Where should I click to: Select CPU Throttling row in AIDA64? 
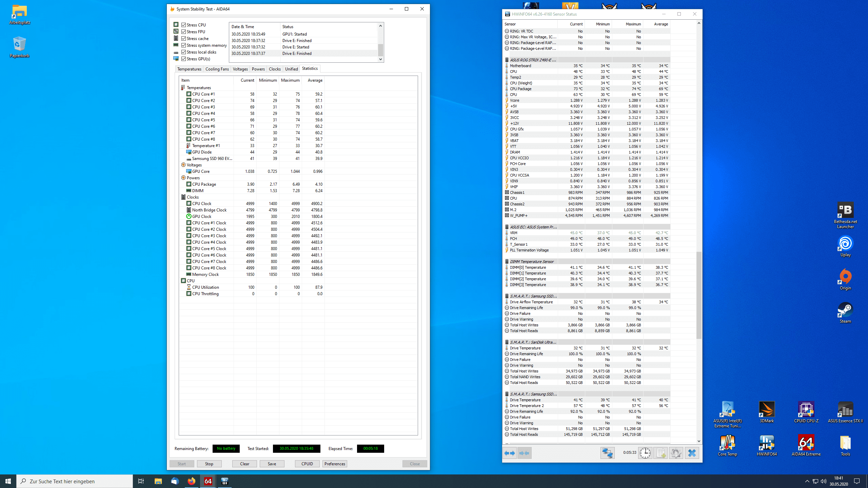pyautogui.click(x=252, y=294)
